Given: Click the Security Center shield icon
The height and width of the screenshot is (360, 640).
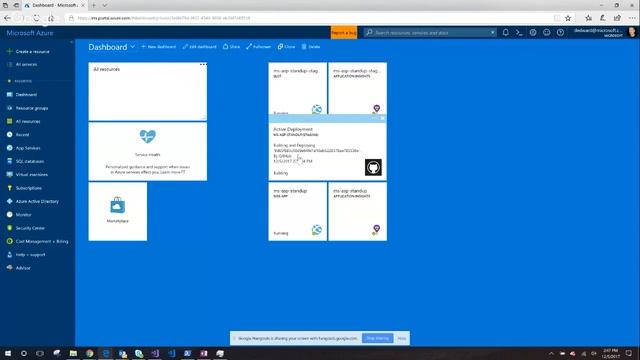Looking at the screenshot, I should [9, 228].
